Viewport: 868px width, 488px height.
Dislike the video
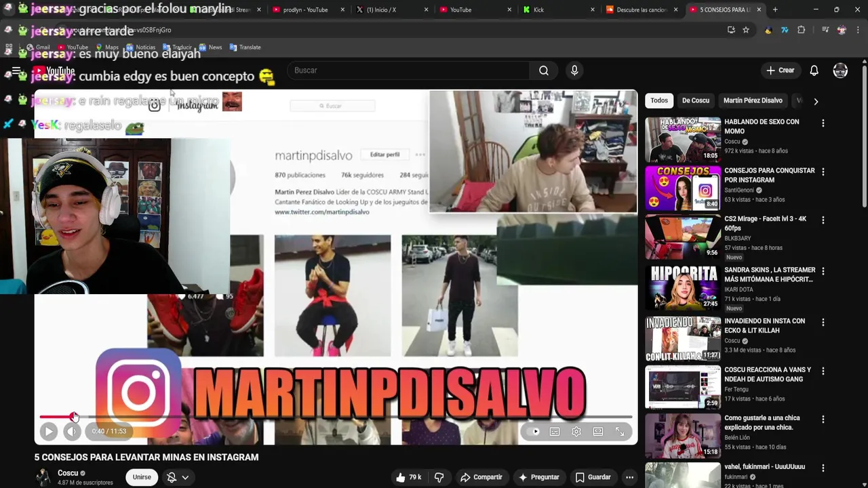439,477
